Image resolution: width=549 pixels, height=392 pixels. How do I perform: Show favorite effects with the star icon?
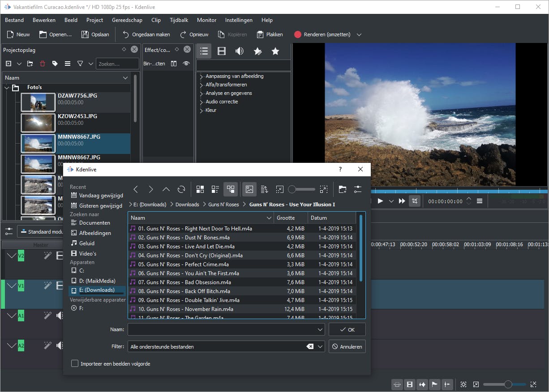click(x=275, y=51)
